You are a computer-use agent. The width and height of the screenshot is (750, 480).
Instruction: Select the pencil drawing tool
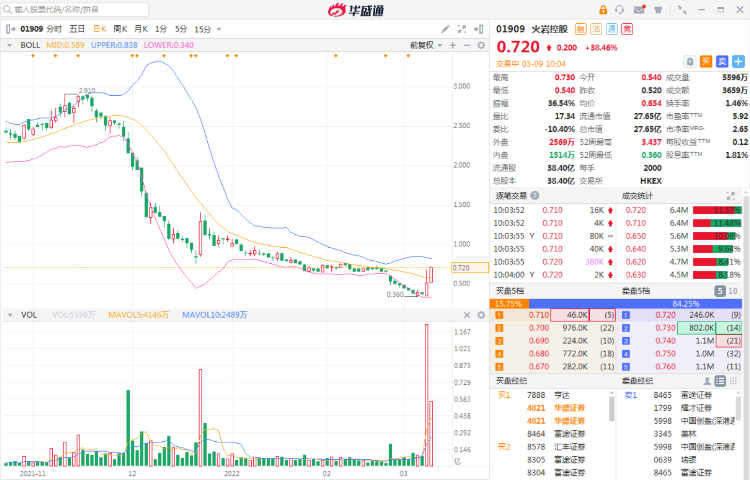445,29
